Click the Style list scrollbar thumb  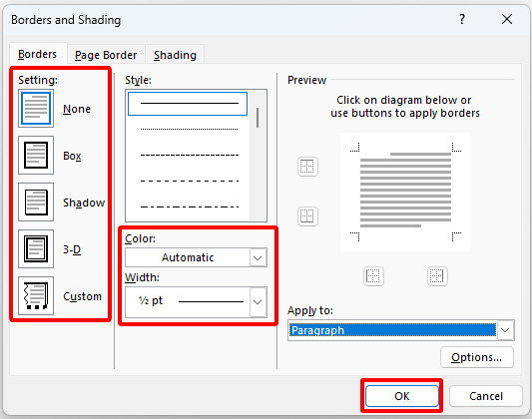tap(258, 118)
